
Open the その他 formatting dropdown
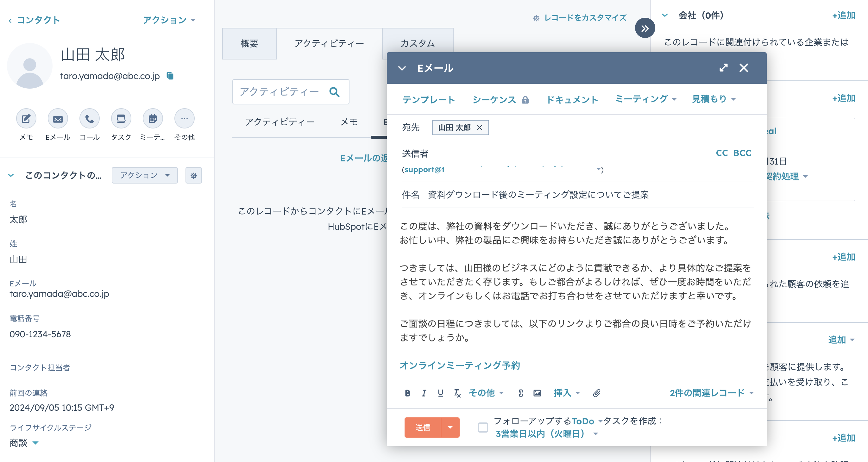486,393
